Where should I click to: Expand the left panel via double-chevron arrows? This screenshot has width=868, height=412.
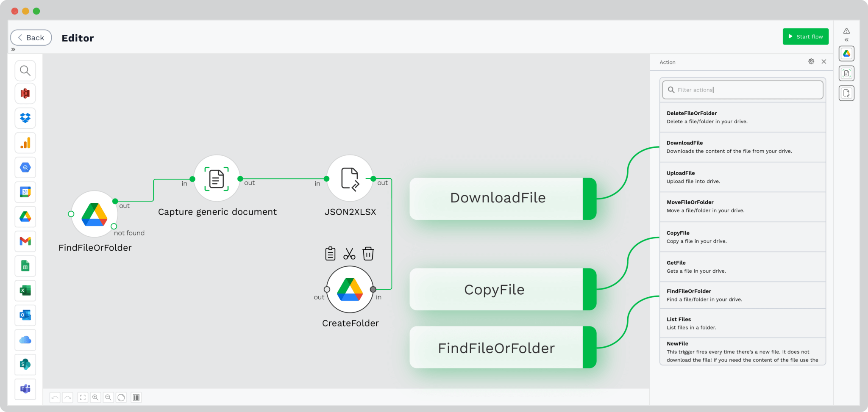click(x=13, y=49)
